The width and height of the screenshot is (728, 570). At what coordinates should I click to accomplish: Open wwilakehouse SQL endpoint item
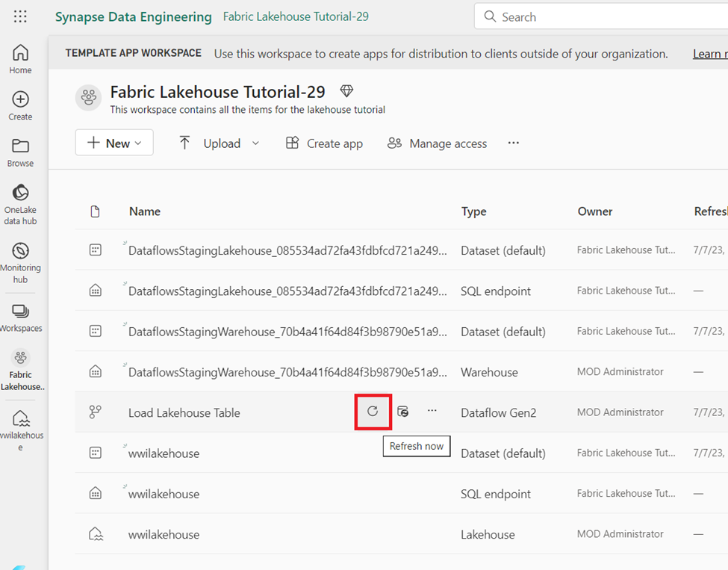(164, 494)
